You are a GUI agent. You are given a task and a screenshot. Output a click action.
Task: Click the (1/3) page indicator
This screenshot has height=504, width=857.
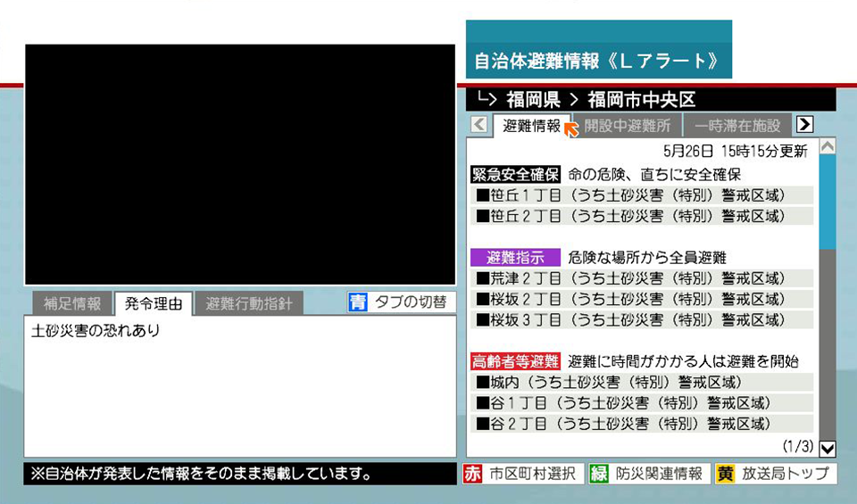point(798,446)
